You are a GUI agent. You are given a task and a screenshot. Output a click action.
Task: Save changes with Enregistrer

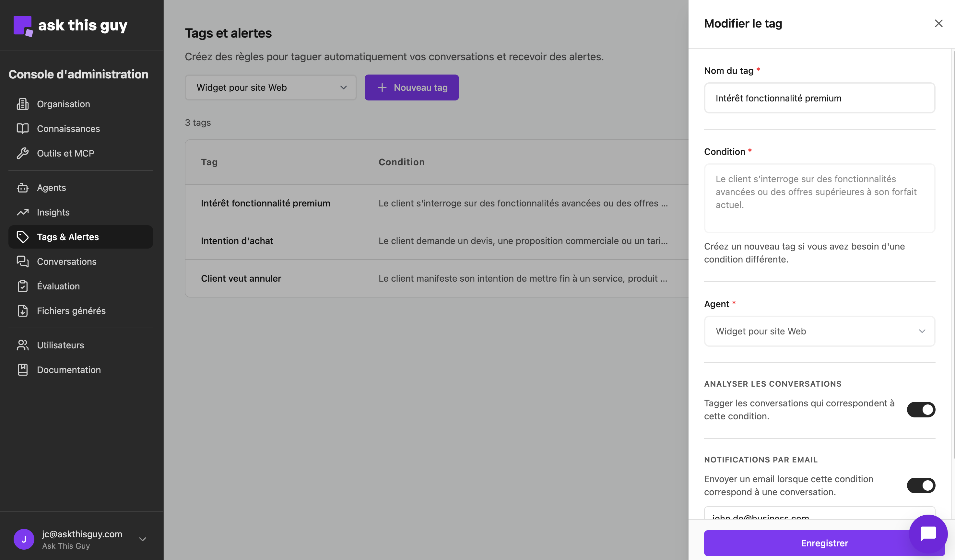pyautogui.click(x=825, y=543)
